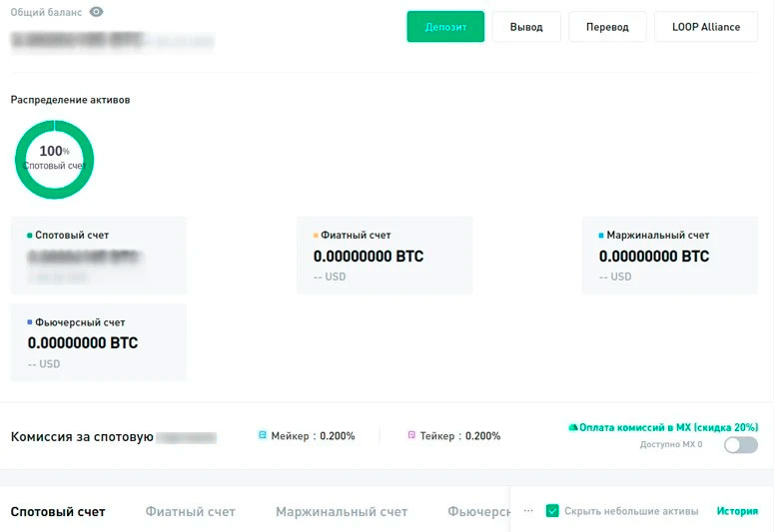The image size is (774, 532).
Task: Enable the MX fee payment toggle
Action: (x=740, y=445)
